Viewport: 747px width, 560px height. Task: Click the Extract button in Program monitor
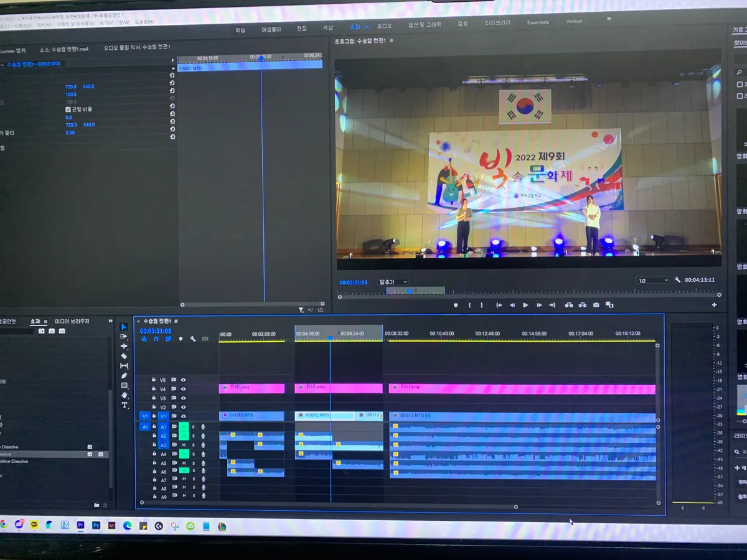583,305
